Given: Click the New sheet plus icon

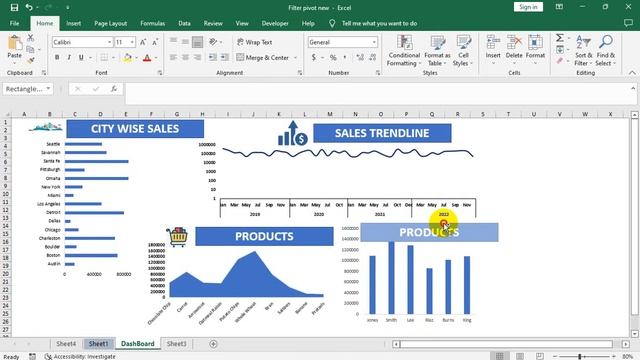Looking at the screenshot, I should (213, 344).
